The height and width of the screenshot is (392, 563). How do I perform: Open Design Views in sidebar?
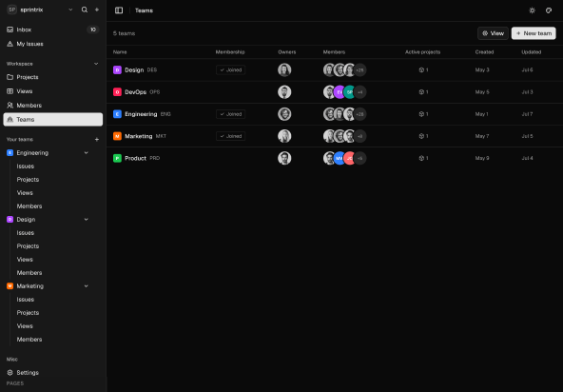point(25,259)
